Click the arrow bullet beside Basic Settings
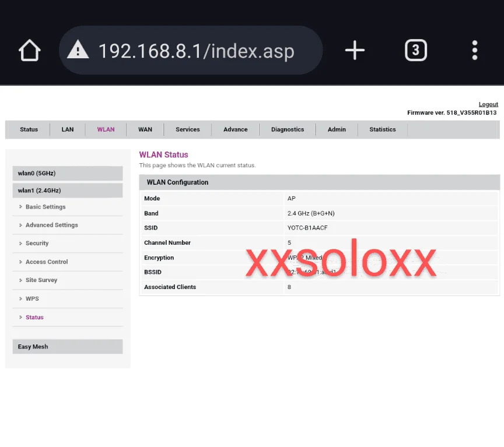 (20, 207)
